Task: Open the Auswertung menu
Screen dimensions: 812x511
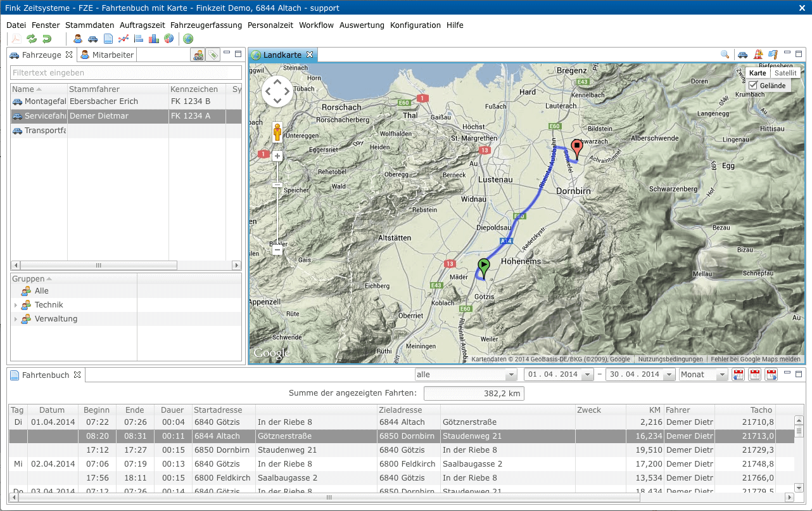Action: coord(362,25)
